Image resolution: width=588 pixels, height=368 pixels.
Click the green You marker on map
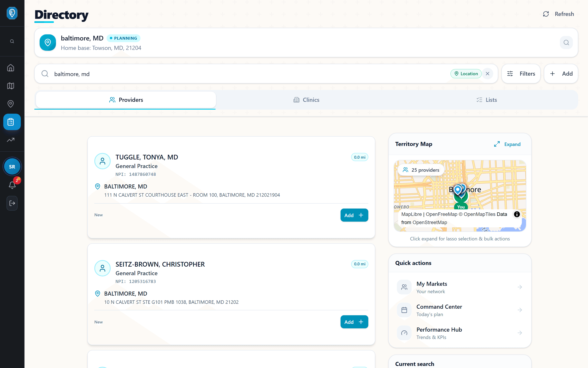[x=461, y=207]
